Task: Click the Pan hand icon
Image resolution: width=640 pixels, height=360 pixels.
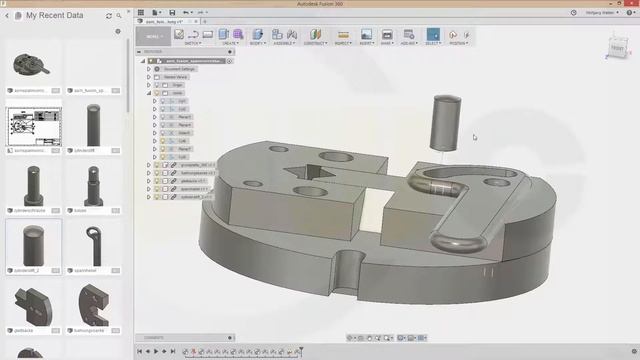Action: click(x=369, y=338)
